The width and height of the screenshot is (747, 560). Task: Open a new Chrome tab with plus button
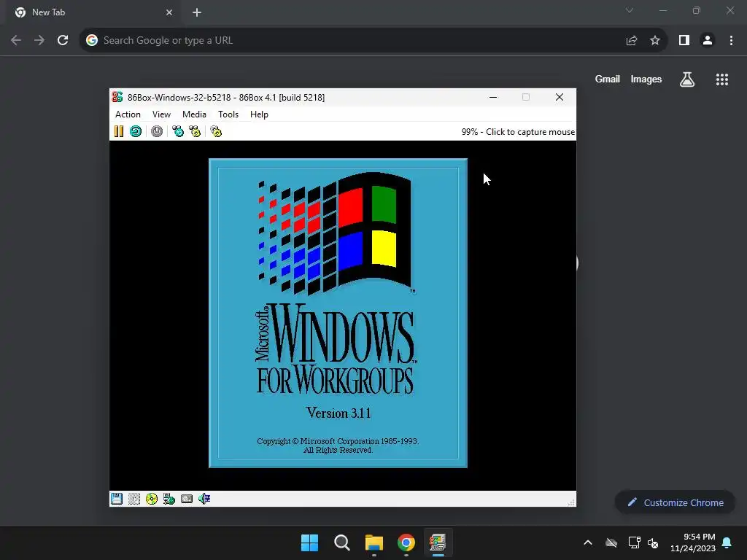(197, 12)
